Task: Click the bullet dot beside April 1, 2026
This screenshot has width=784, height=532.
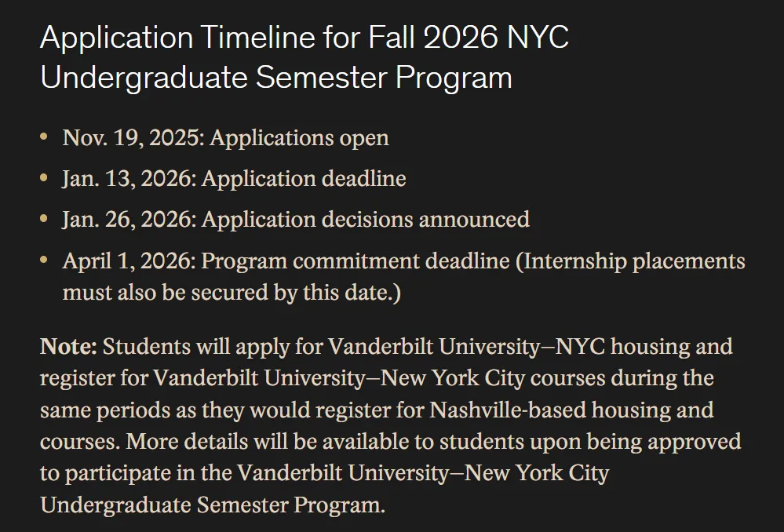Action: (44, 260)
